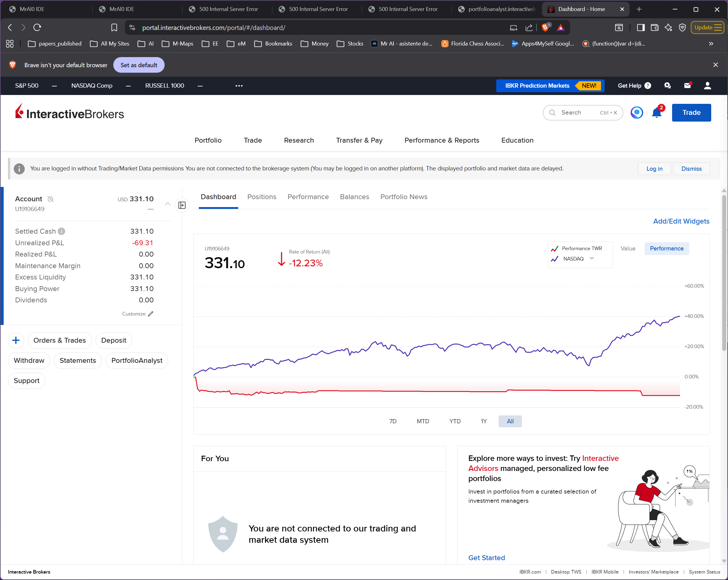Open the Research navigation menu
The width and height of the screenshot is (728, 580).
[299, 140]
